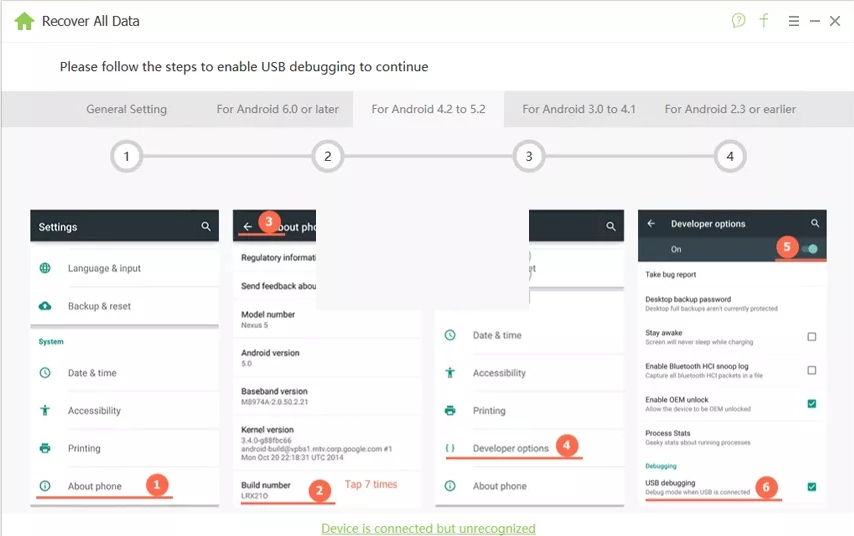Screen dimensions: 854x536
Task: Click the Developer options braces icon
Action: point(450,448)
